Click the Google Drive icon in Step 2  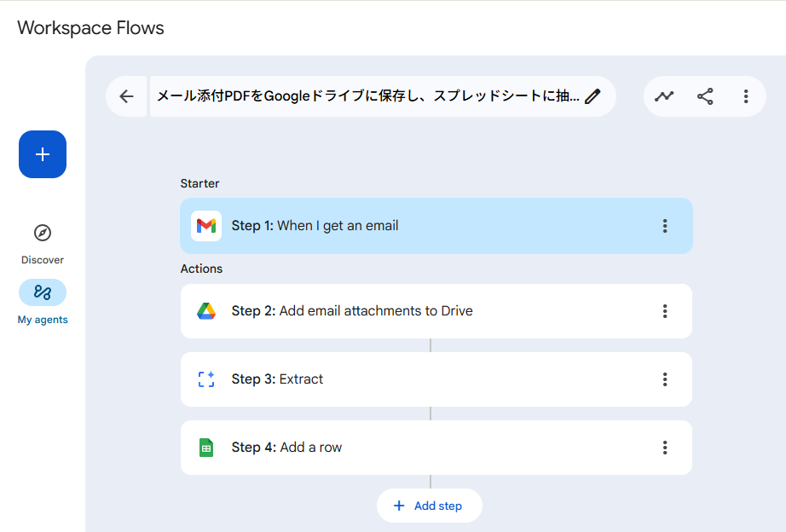tap(206, 311)
